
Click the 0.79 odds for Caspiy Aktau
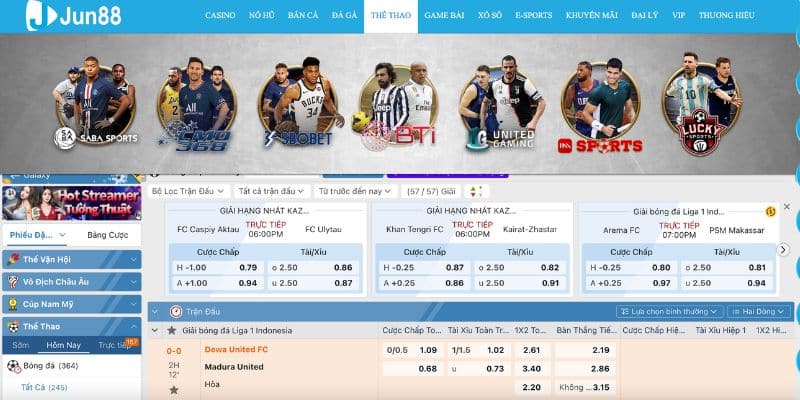pyautogui.click(x=248, y=267)
